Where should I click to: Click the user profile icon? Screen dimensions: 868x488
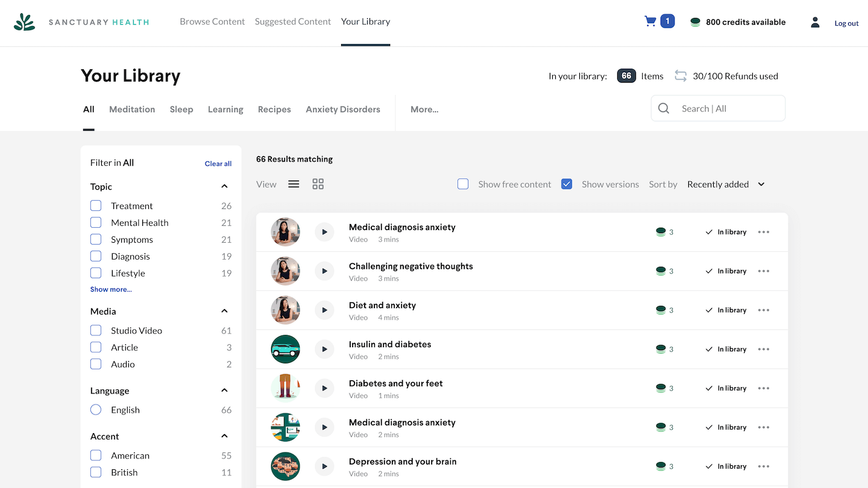(815, 22)
